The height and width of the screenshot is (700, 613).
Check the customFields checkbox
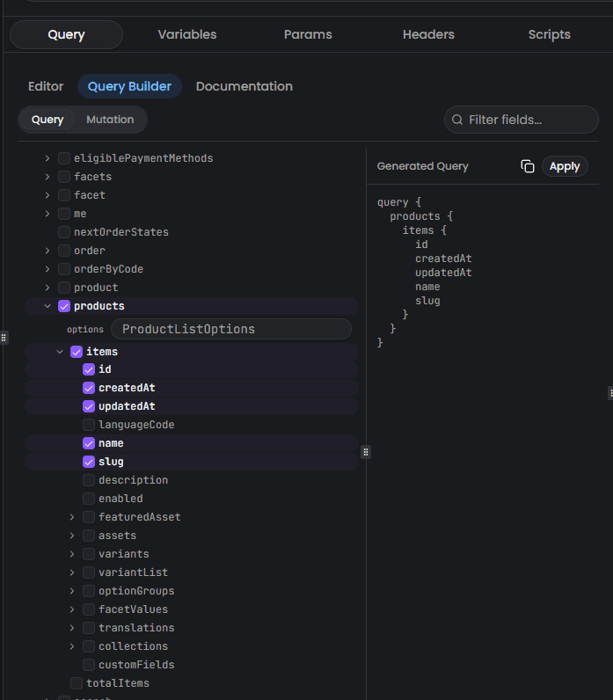click(x=89, y=665)
